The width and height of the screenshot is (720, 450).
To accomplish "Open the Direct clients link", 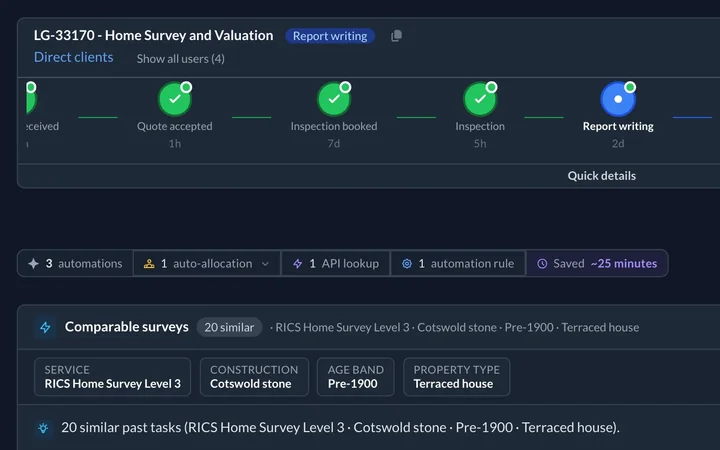I will (73, 57).
